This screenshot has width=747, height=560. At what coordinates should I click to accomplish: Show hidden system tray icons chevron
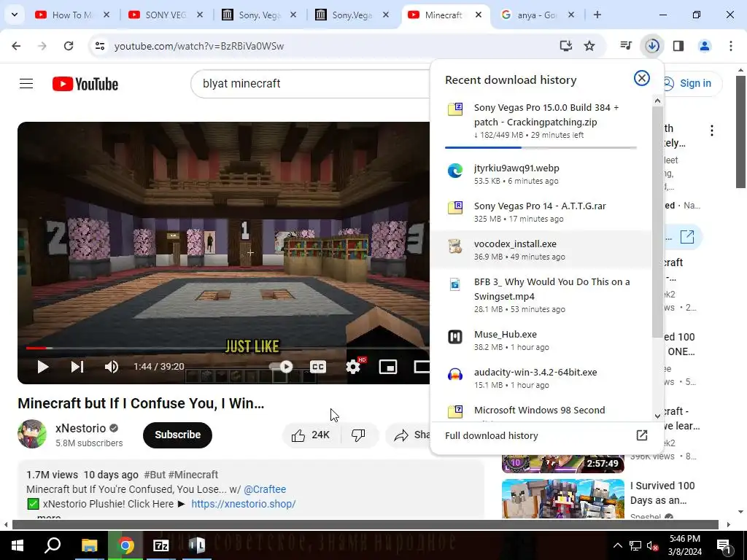pos(617,545)
